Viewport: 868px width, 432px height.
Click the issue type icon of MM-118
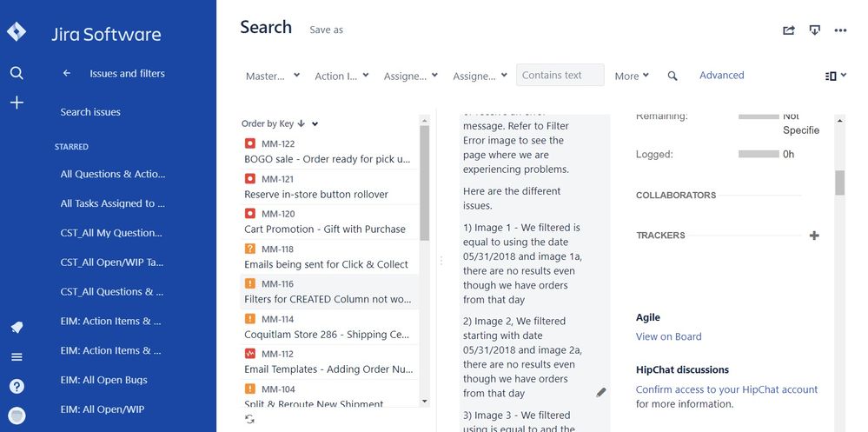pyautogui.click(x=249, y=249)
